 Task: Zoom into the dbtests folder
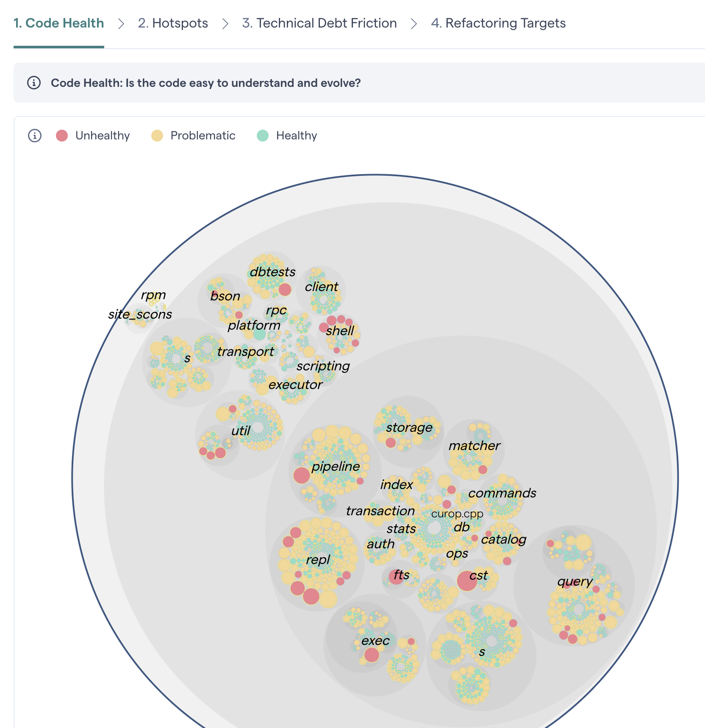pos(272,272)
